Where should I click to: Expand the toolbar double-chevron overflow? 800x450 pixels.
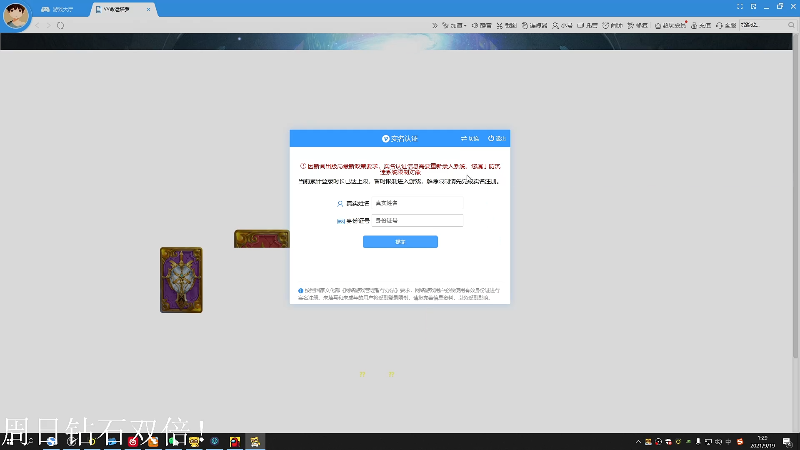435,25
